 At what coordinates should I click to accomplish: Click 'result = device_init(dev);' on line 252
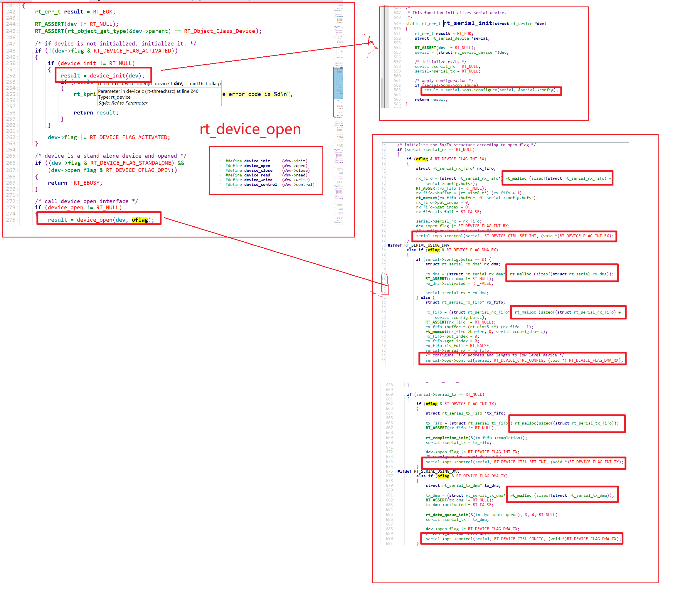(103, 76)
